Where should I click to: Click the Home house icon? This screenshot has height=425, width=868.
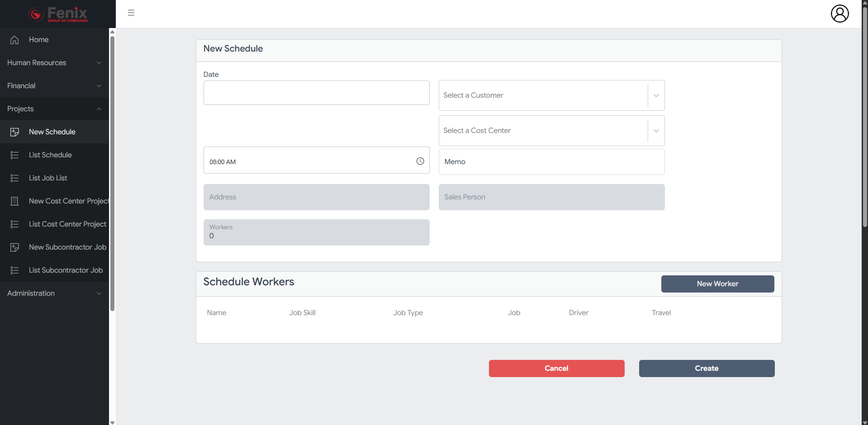pyautogui.click(x=14, y=40)
